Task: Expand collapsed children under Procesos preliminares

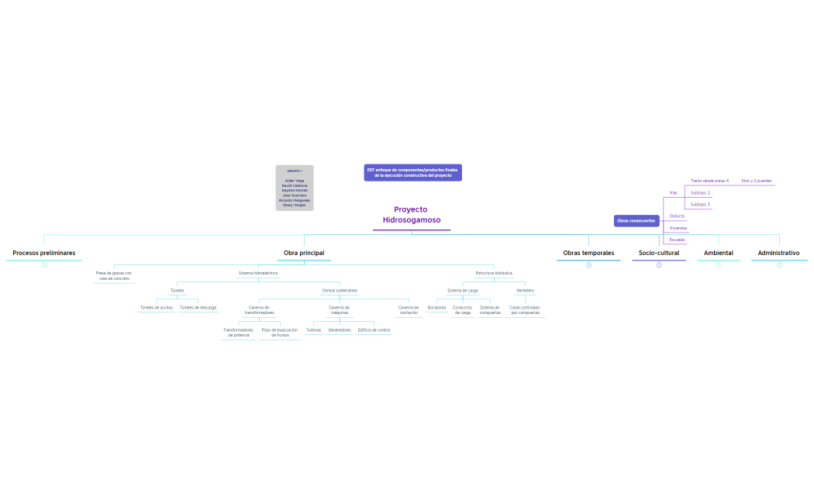Action: (44, 265)
